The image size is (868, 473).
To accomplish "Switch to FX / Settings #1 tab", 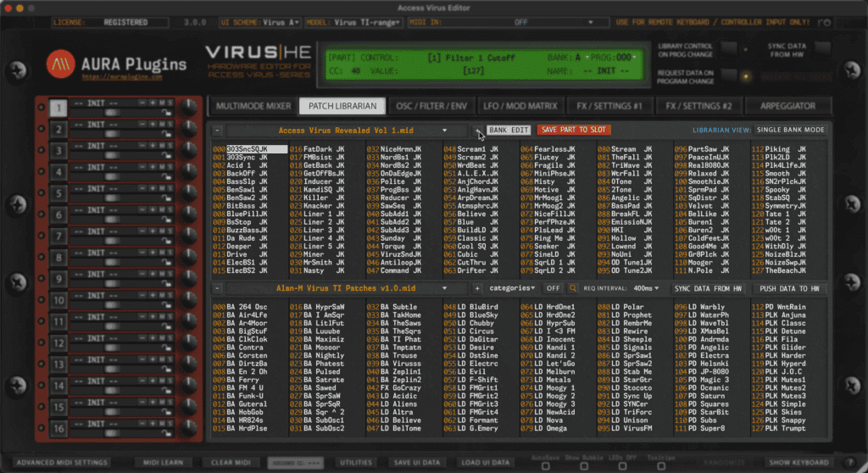I will click(x=609, y=106).
